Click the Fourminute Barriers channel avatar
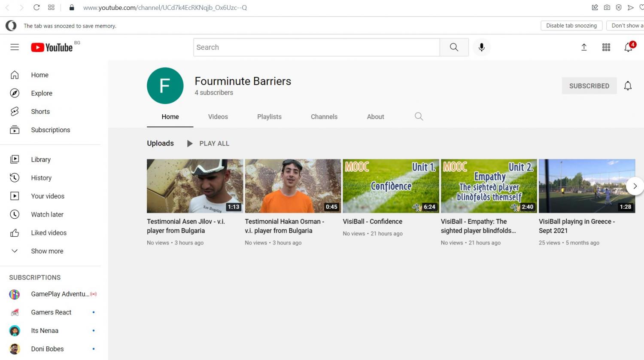This screenshot has height=360, width=644. 165,85
